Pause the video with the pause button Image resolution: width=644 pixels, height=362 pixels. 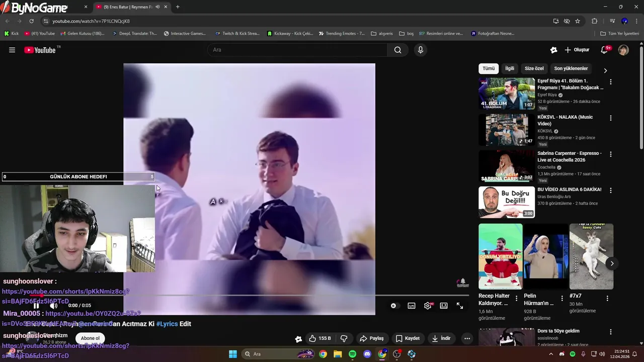[36, 306]
